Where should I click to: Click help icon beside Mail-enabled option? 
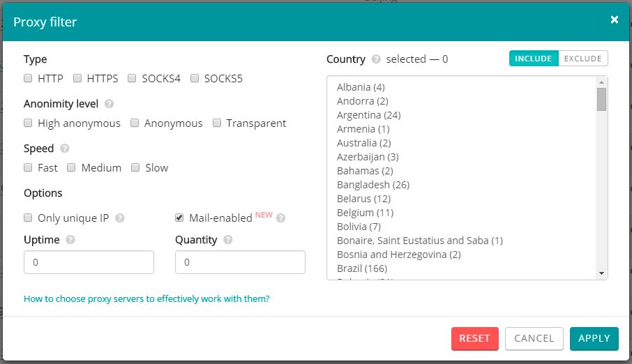click(280, 218)
